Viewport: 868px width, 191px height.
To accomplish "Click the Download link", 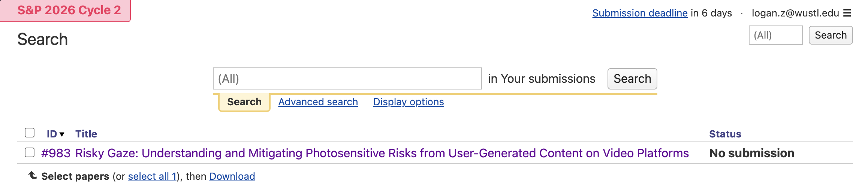I will coord(232,176).
